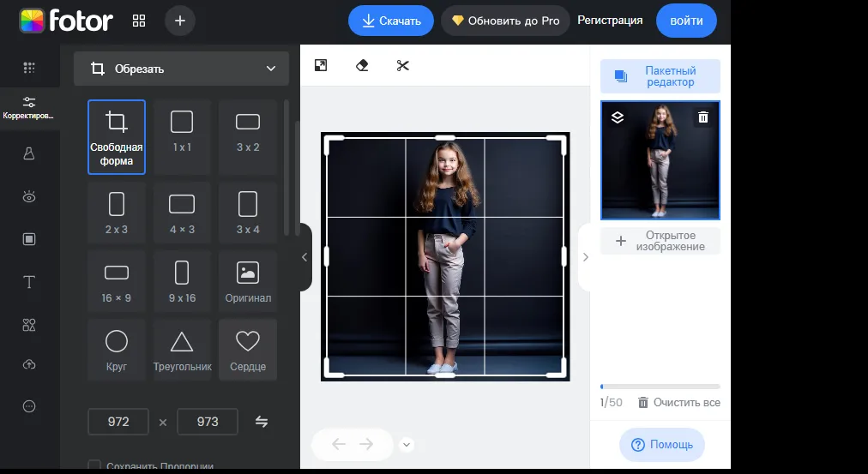This screenshot has width=868, height=474.
Task: Open the apps grid icon beside Fotor logo
Action: [x=139, y=21]
